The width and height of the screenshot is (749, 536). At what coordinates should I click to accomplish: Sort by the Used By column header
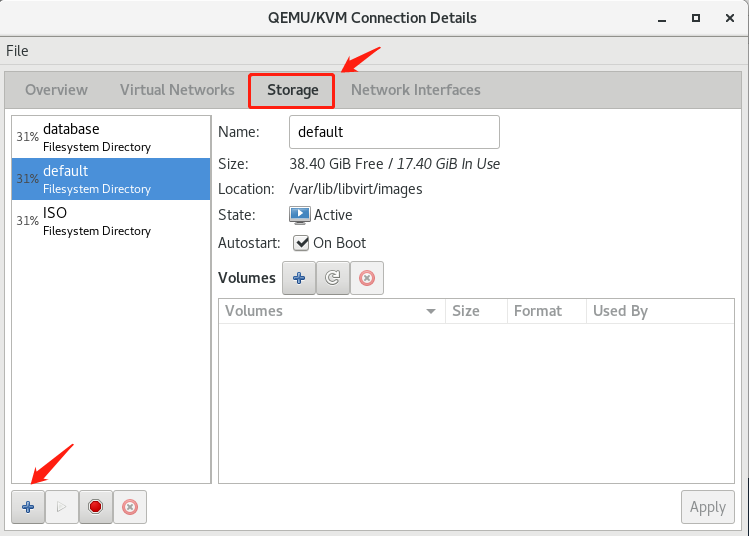pos(660,311)
